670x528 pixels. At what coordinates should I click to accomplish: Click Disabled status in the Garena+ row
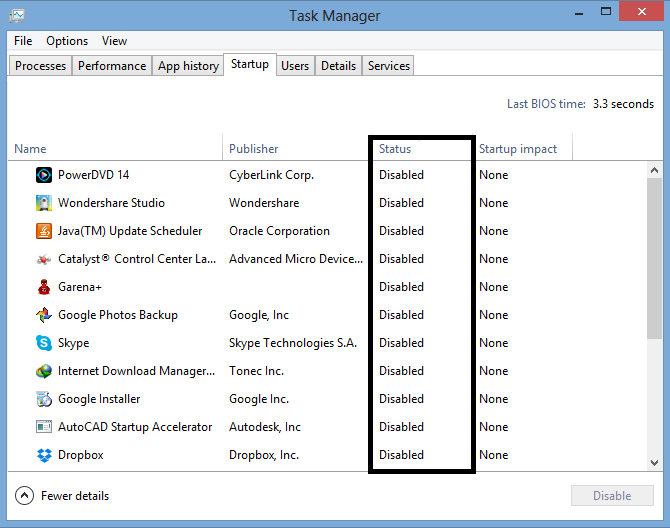tap(401, 287)
